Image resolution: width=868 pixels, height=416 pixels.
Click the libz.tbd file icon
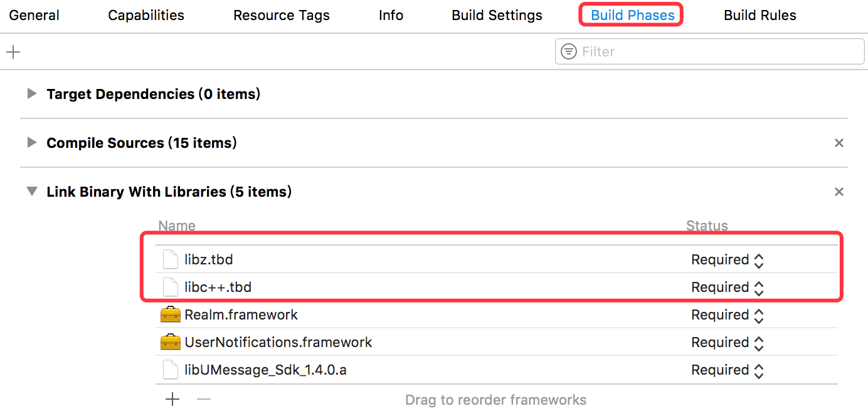tap(171, 259)
